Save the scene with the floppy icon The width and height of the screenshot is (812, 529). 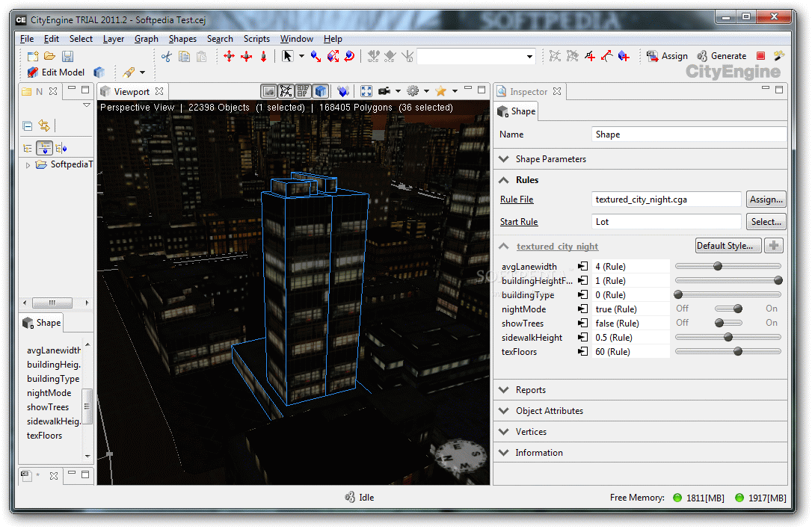click(x=68, y=57)
